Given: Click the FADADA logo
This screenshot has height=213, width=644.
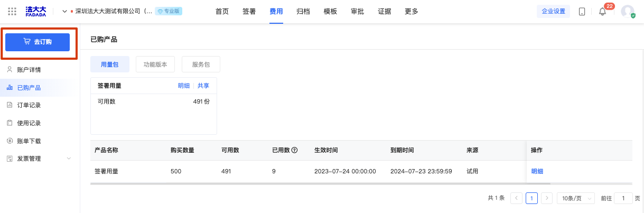Looking at the screenshot, I should click(x=36, y=11).
